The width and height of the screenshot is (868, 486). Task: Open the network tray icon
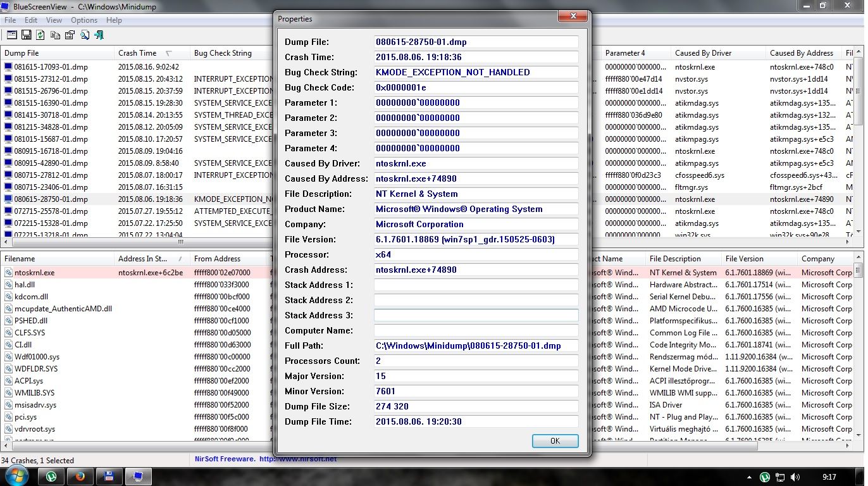781,477
